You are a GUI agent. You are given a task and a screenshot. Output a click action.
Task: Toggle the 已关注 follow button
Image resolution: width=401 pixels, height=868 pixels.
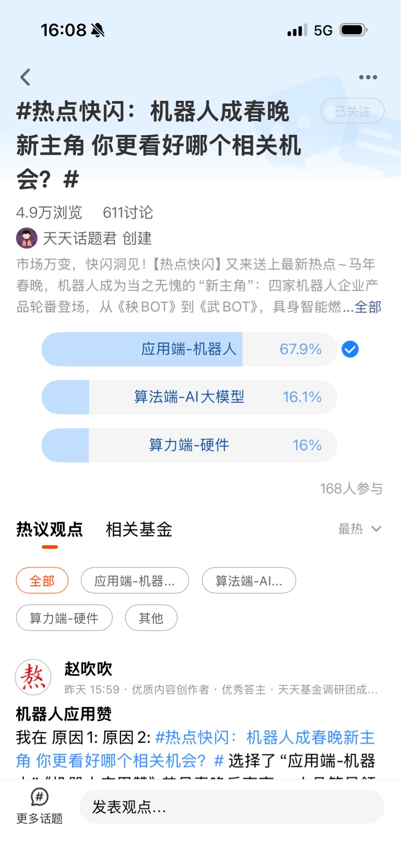click(x=352, y=111)
